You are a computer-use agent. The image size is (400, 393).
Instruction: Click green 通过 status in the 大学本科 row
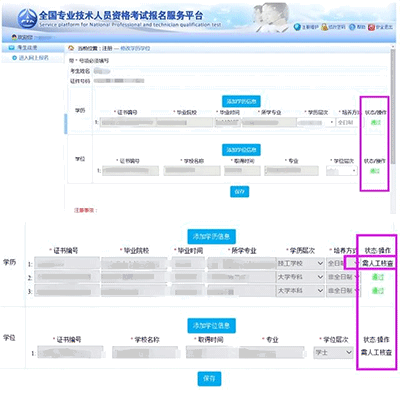pos(378,291)
